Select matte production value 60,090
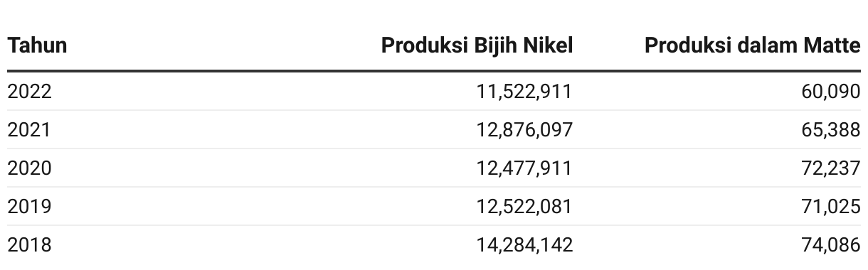Image resolution: width=868 pixels, height=270 pixels. point(830,92)
